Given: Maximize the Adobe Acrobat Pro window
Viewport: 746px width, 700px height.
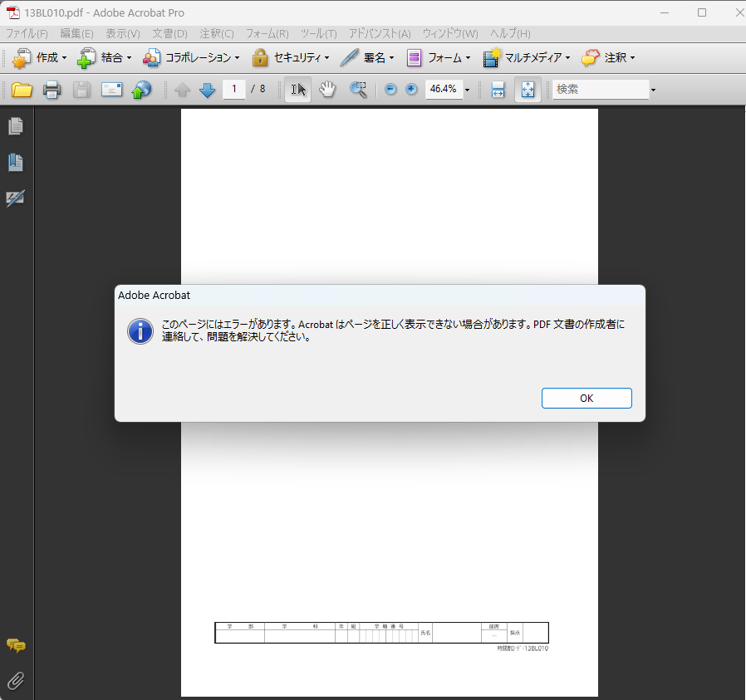Looking at the screenshot, I should pyautogui.click(x=702, y=12).
